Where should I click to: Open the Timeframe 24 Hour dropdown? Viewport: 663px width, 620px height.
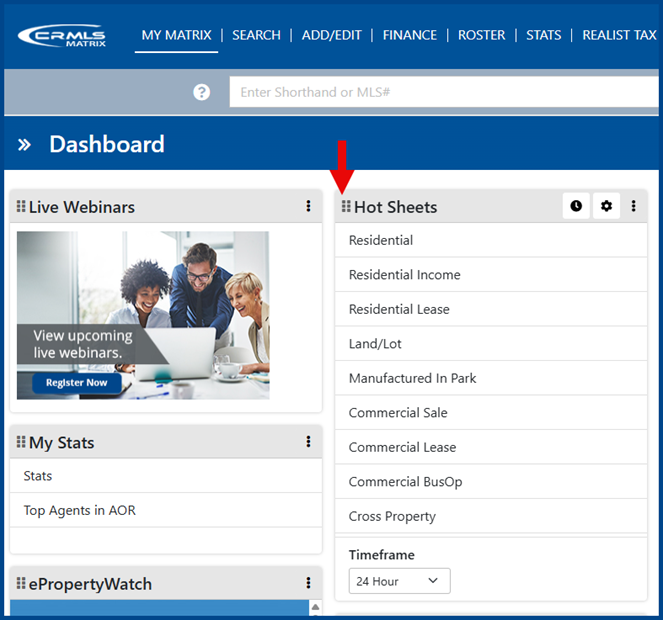(400, 581)
